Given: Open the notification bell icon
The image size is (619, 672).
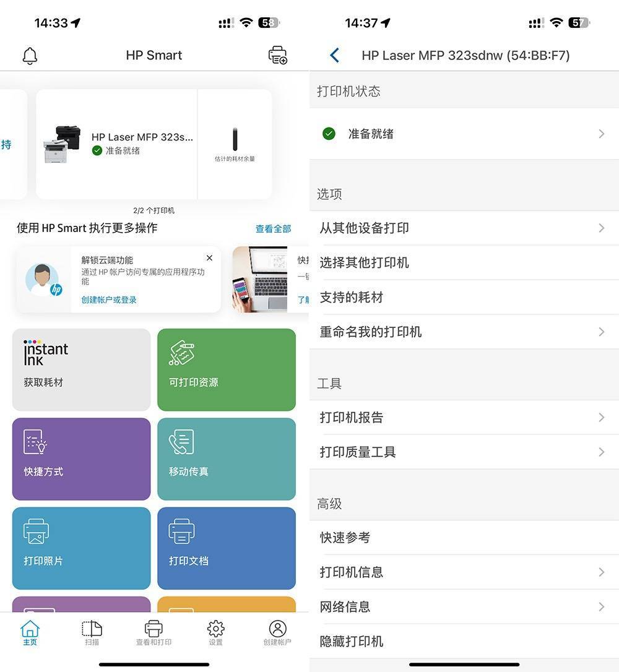Looking at the screenshot, I should (x=28, y=55).
